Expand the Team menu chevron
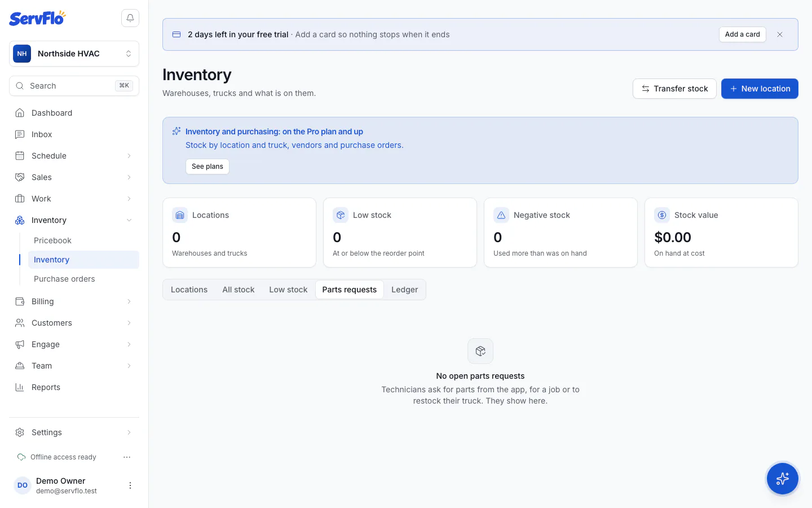This screenshot has height=508, width=812. pyautogui.click(x=129, y=366)
